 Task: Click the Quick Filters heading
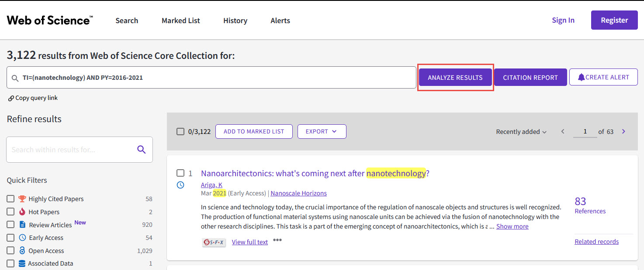pyautogui.click(x=27, y=180)
